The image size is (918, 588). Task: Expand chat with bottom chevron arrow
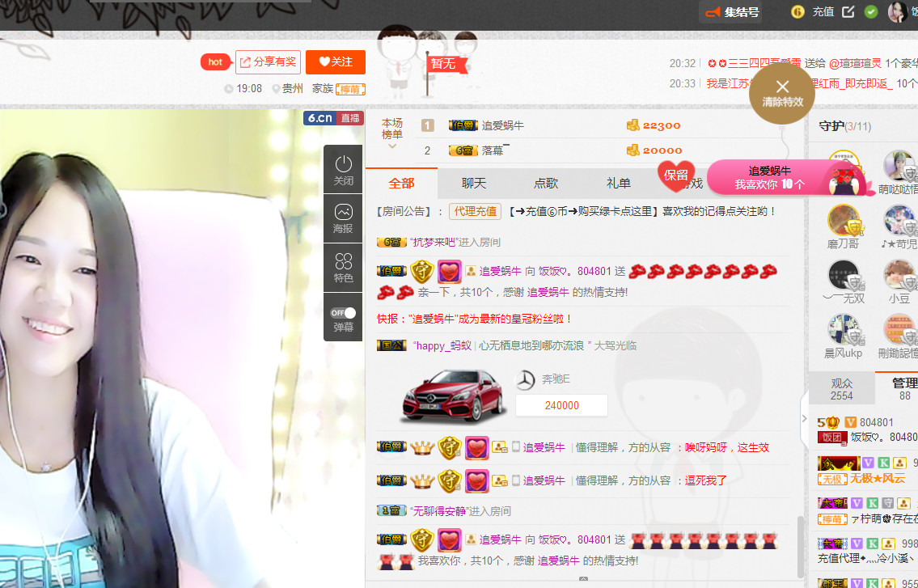coord(583,578)
